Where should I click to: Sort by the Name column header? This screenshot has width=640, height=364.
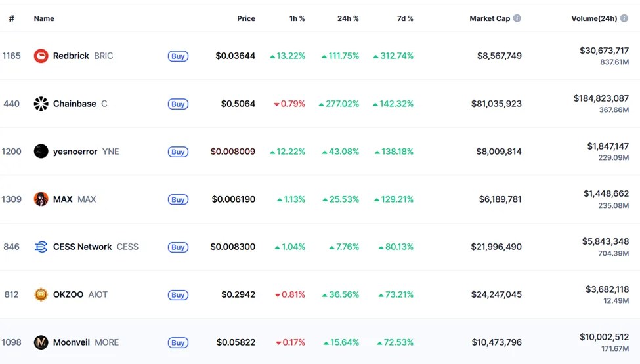44,18
